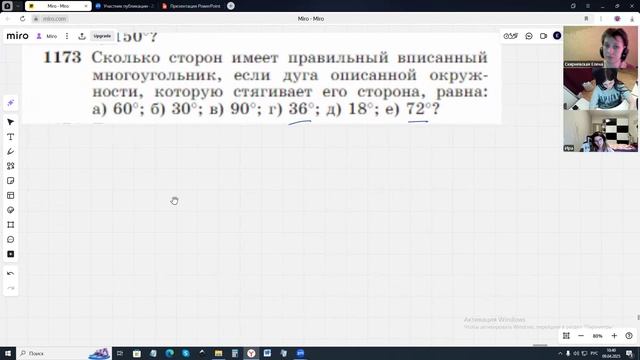Select the Text tool in Miro toolbar
Image resolution: width=640 pixels, height=360 pixels.
point(11,137)
